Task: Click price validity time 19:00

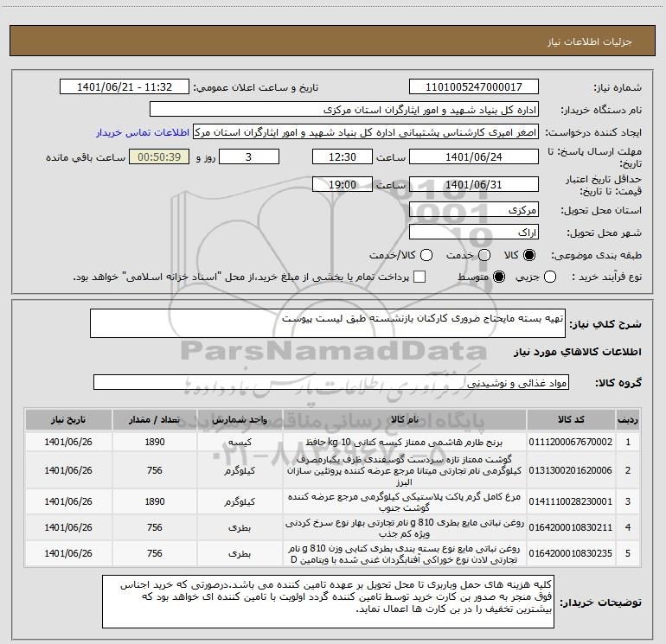Action: (x=343, y=185)
